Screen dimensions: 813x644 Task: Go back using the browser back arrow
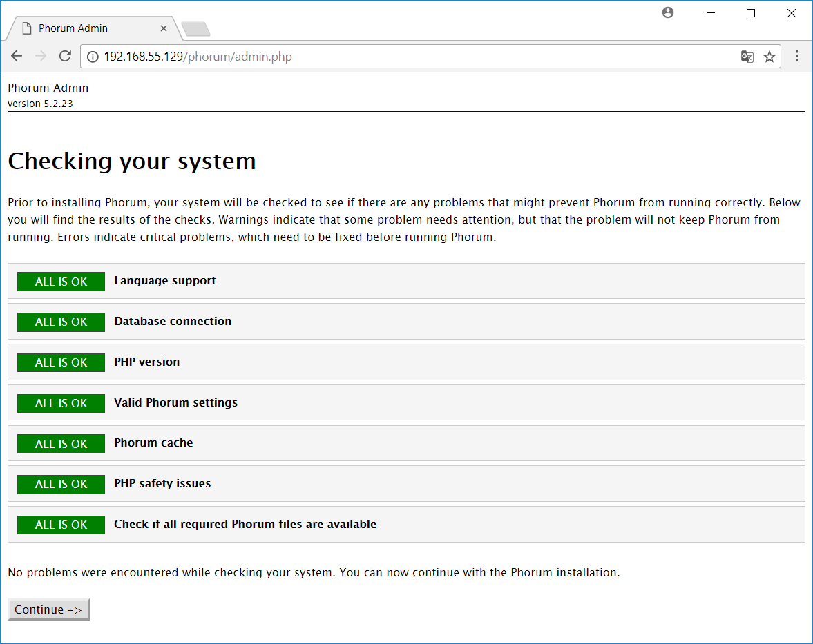[17, 56]
